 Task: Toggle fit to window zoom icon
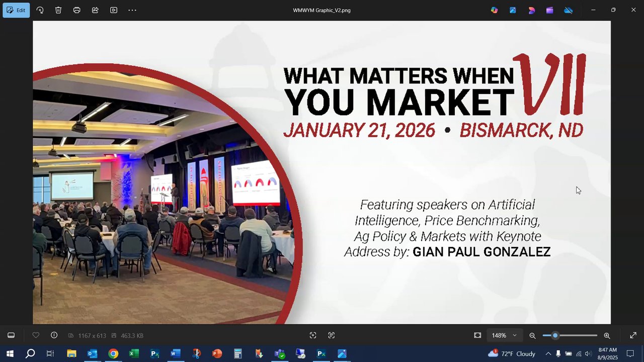477,335
